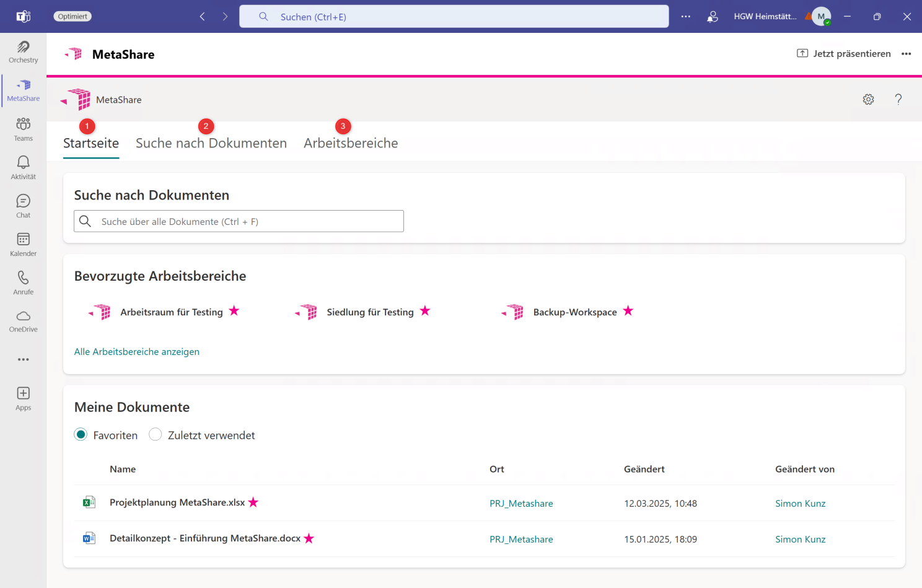
Task: Open MetaShare settings gear
Action: tap(869, 100)
